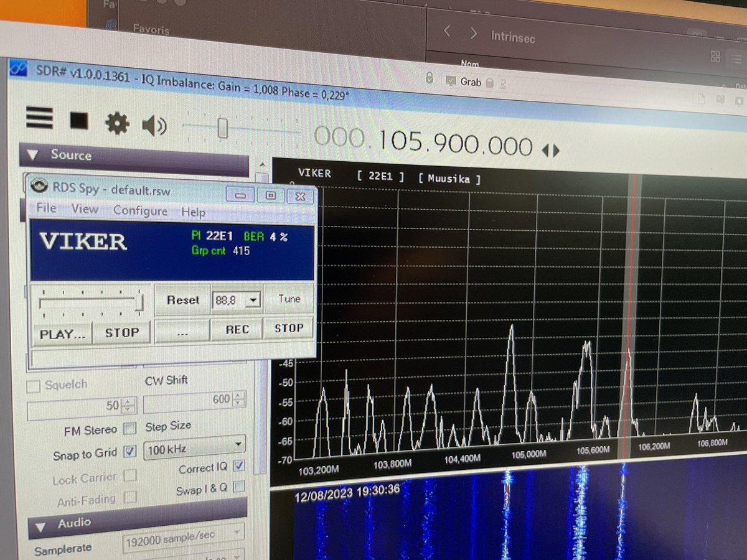Click the Reset button in RDS Spy

click(183, 300)
